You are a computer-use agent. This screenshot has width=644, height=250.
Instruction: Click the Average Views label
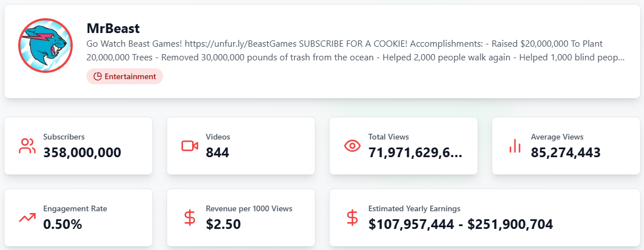(x=557, y=137)
